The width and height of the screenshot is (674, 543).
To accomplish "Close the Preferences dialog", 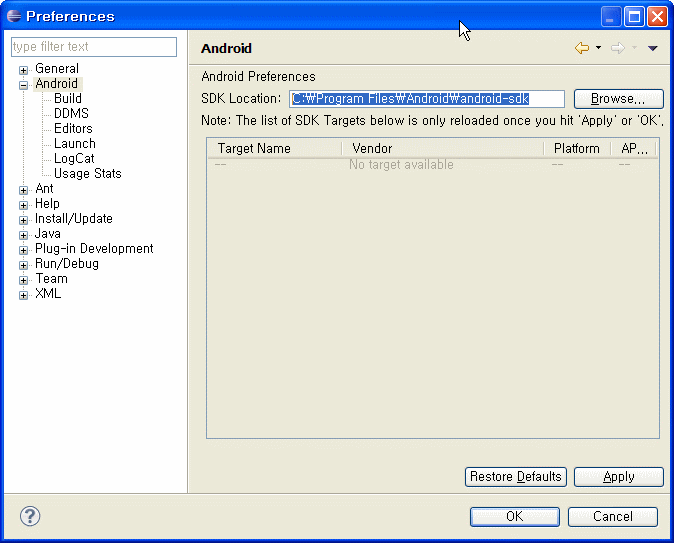I will pos(657,17).
